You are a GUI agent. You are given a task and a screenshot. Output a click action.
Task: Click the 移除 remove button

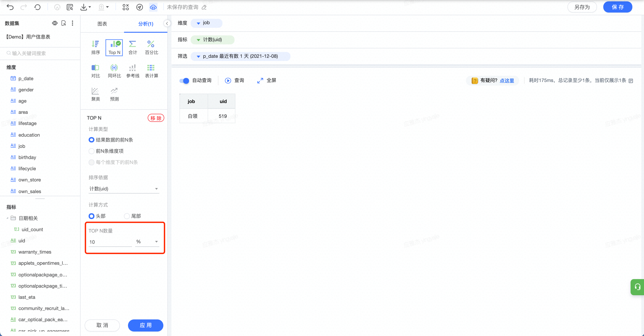156,118
